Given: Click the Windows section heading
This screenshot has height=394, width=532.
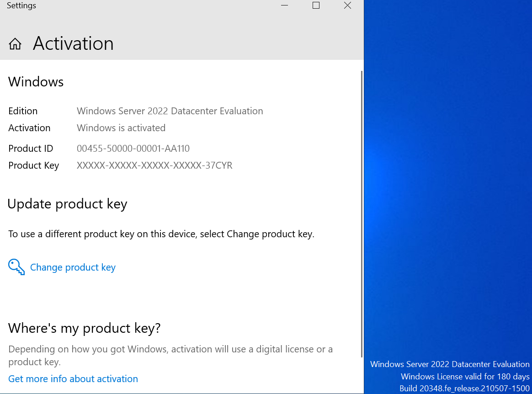Looking at the screenshot, I should coord(36,82).
